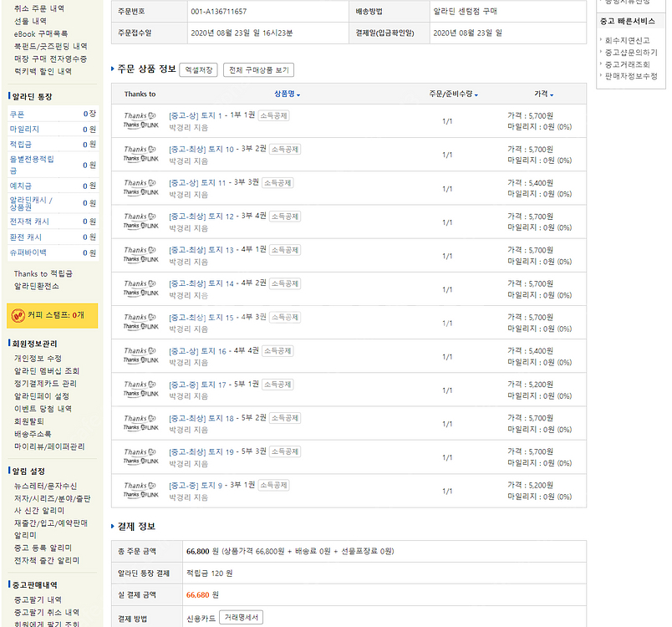
Task: Open 정기결제카드 관리 link
Action: click(x=45, y=384)
